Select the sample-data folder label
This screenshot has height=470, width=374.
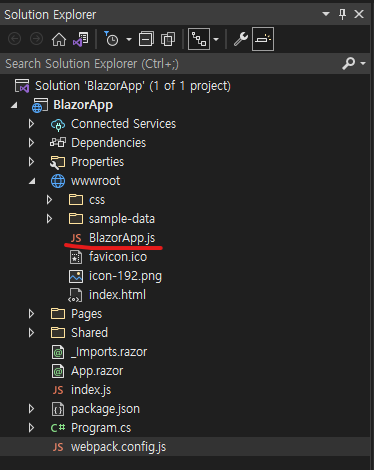coord(122,219)
